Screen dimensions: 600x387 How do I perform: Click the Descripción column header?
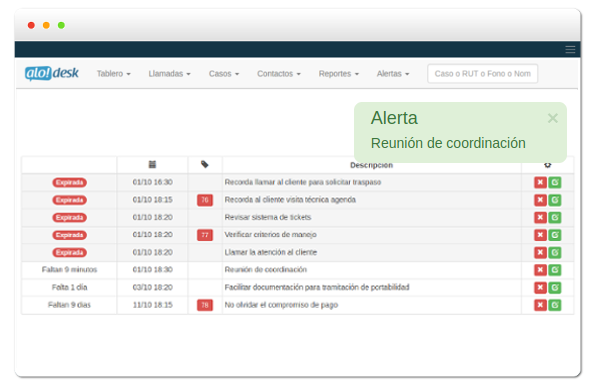pyautogui.click(x=371, y=165)
